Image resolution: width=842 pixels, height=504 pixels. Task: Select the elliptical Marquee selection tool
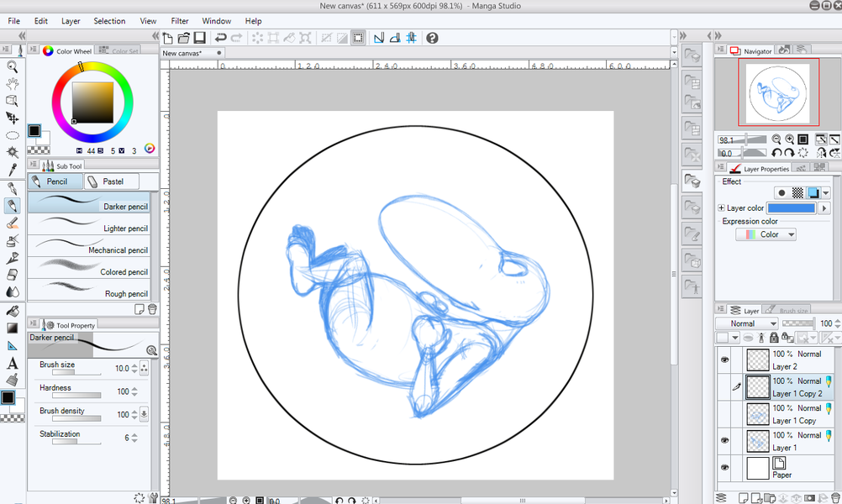click(13, 135)
